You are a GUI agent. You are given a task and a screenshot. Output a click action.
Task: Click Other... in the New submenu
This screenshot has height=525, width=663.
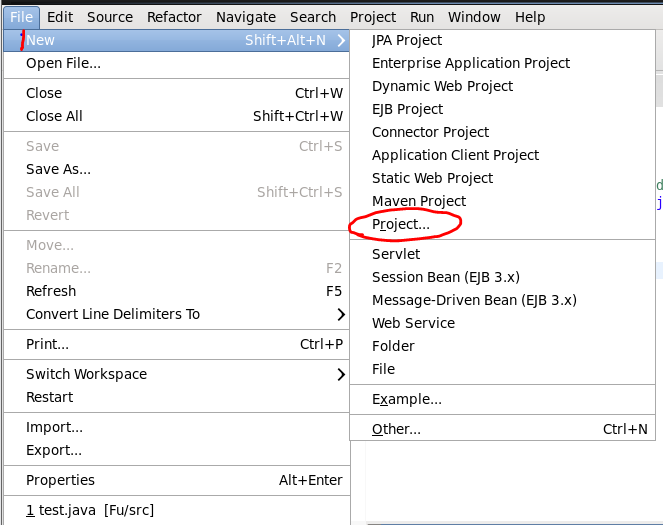click(396, 429)
